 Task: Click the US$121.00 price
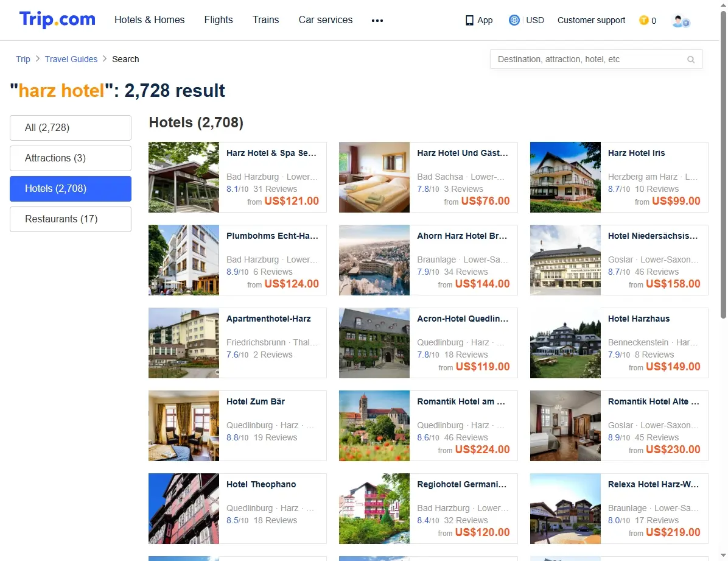pyautogui.click(x=292, y=201)
